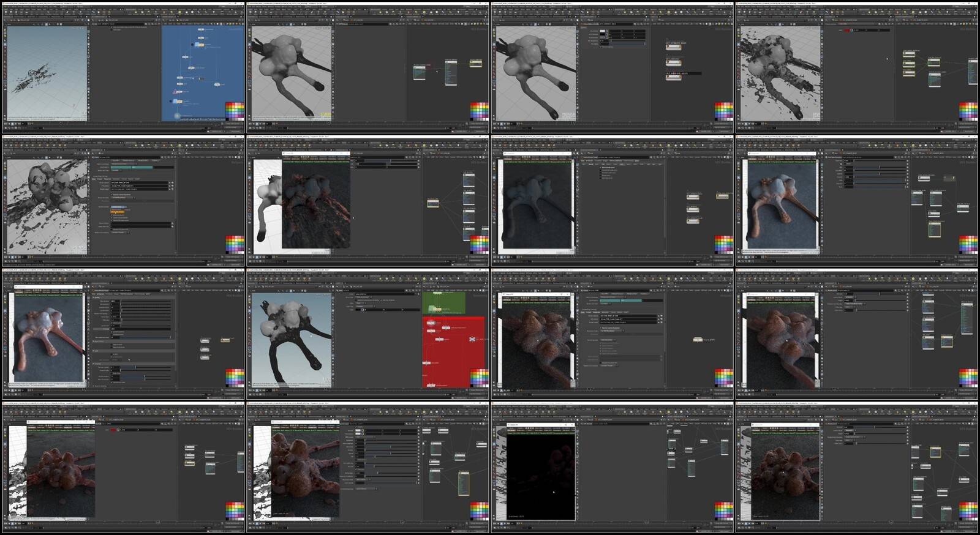Click the leftmost node in the second thumbnail's network
Image resolution: width=980 pixels, height=535 pixels.
[x=420, y=73]
